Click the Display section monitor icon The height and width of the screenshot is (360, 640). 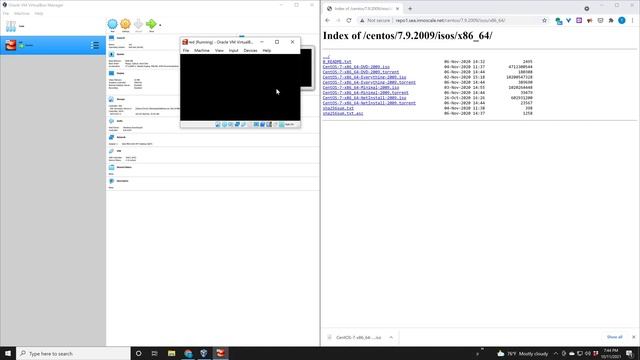(111, 73)
